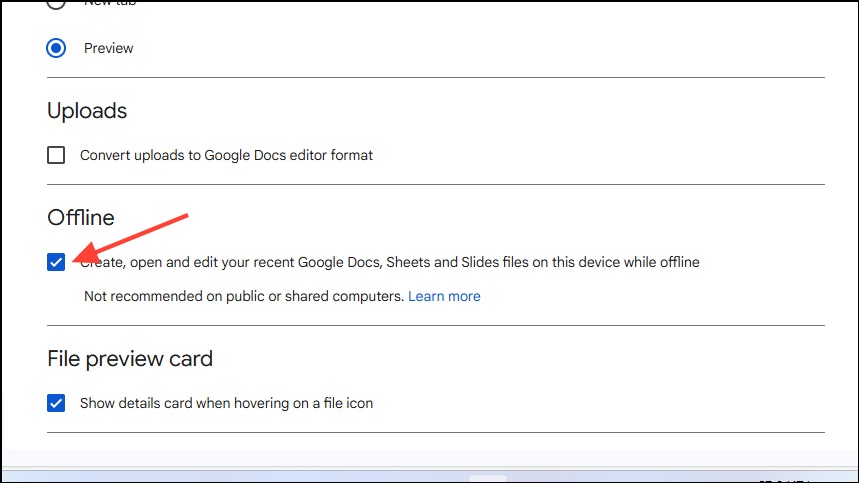The height and width of the screenshot is (483, 859).
Task: Click the File preview card heading
Action: (130, 359)
